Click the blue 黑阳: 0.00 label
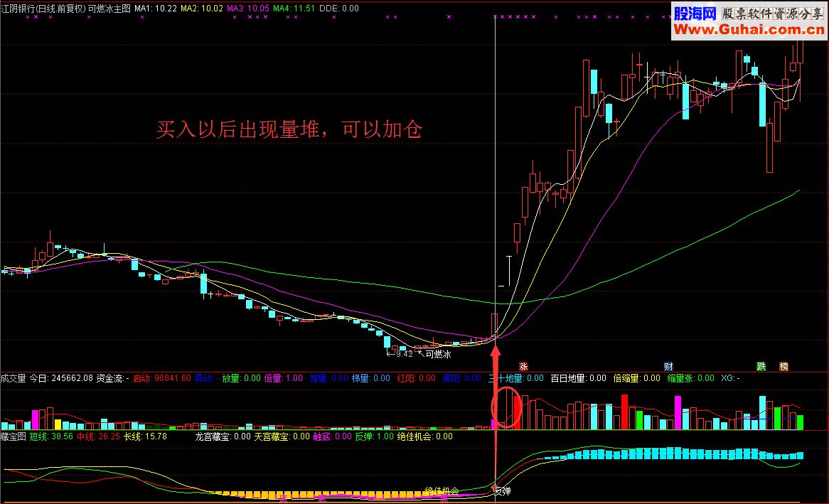Screen dimensions: 829x504 tap(462, 378)
